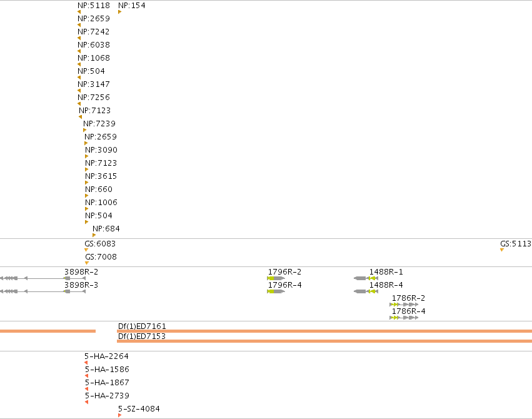Click the NP:504 label with left-pointing arrow
This screenshot has height=419, width=532.
pos(91,71)
